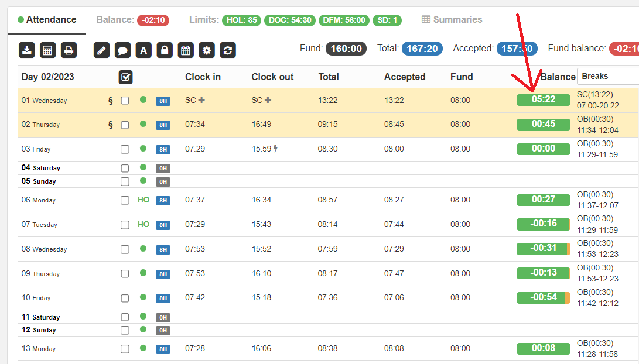
Task: Open the speech bubble comment icon
Action: (122, 50)
